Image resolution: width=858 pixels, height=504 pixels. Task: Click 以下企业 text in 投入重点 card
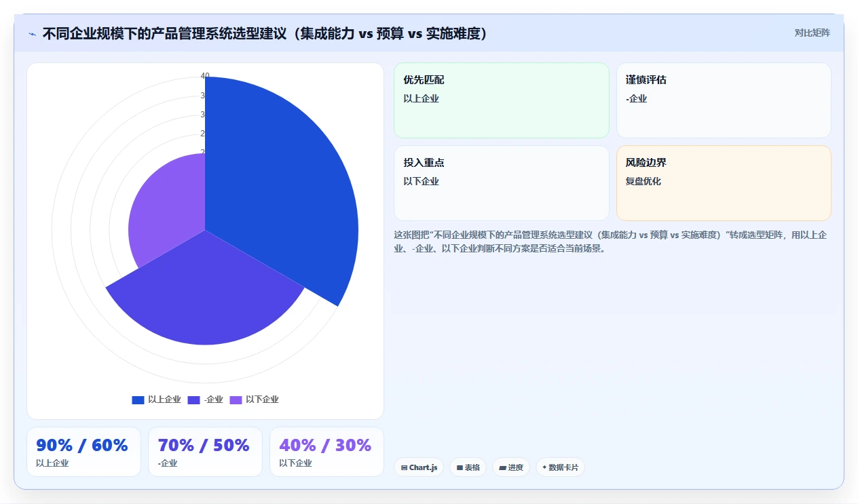pos(422,181)
